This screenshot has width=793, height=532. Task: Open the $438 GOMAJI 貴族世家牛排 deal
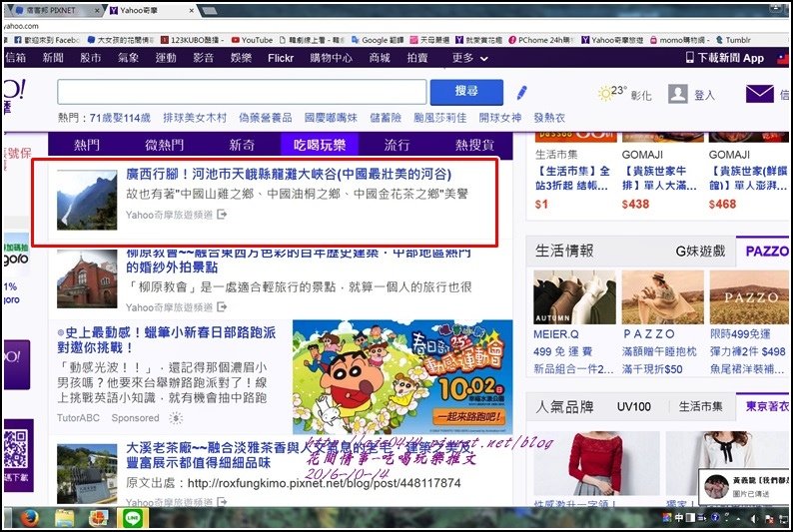click(x=658, y=178)
